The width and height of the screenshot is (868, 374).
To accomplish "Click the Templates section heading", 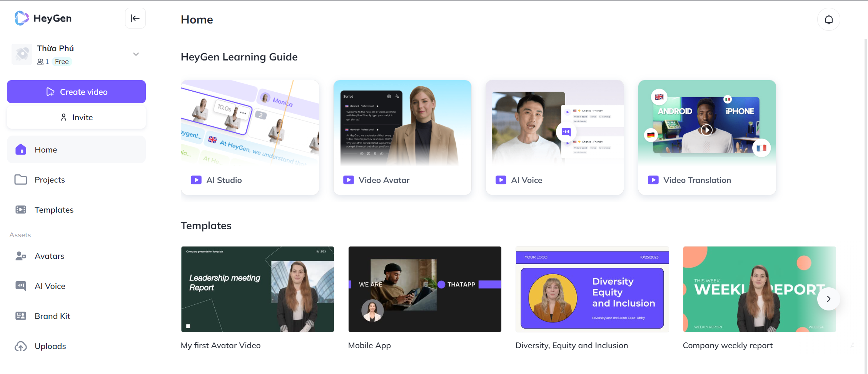I will [x=206, y=226].
